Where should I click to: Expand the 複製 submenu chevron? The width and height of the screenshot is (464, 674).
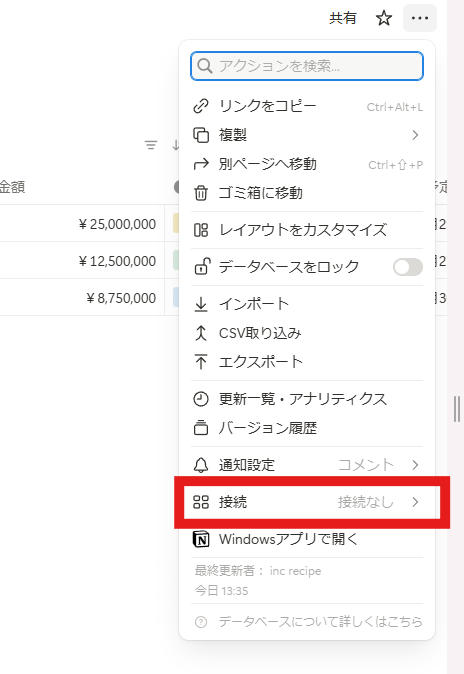415,135
